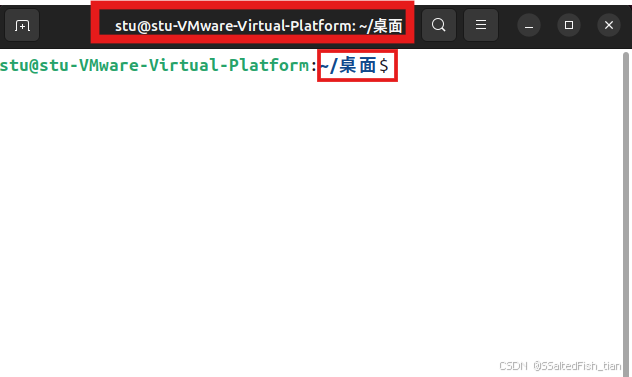Click the window title stu@stu-VMware-Virtual-Platform
The width and height of the screenshot is (632, 377).
click(259, 26)
